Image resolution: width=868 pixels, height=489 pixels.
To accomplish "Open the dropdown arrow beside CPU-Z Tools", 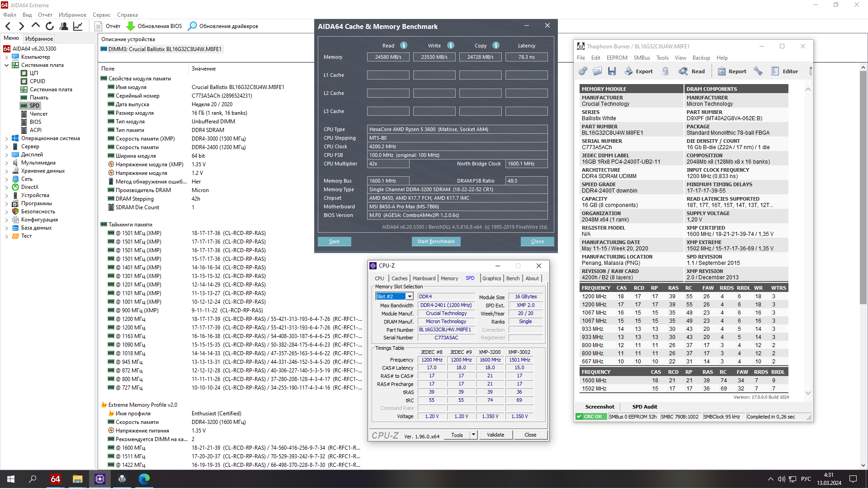I will 473,436.
